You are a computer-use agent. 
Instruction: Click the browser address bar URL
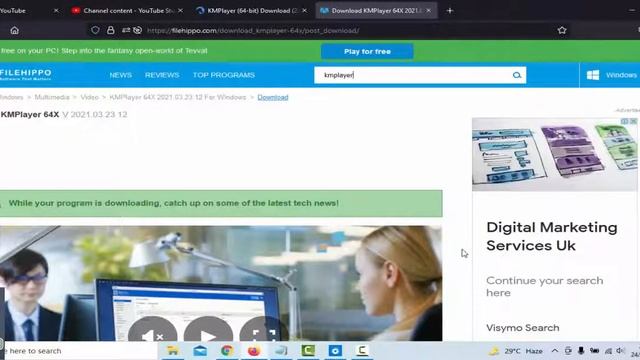coord(253,30)
